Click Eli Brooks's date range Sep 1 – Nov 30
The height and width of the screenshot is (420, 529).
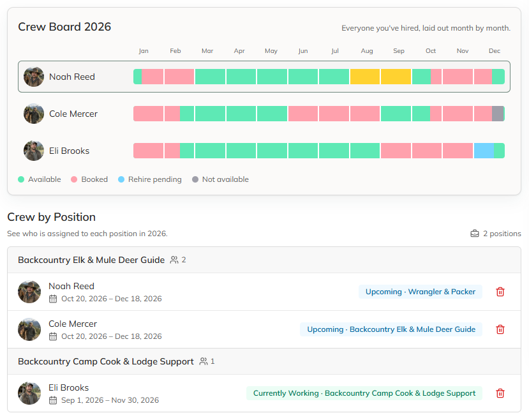tap(110, 400)
